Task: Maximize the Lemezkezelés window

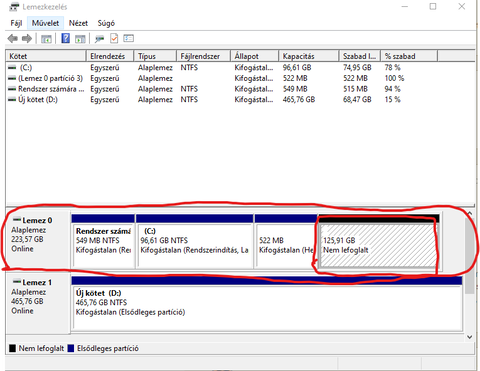Action: [x=433, y=6]
